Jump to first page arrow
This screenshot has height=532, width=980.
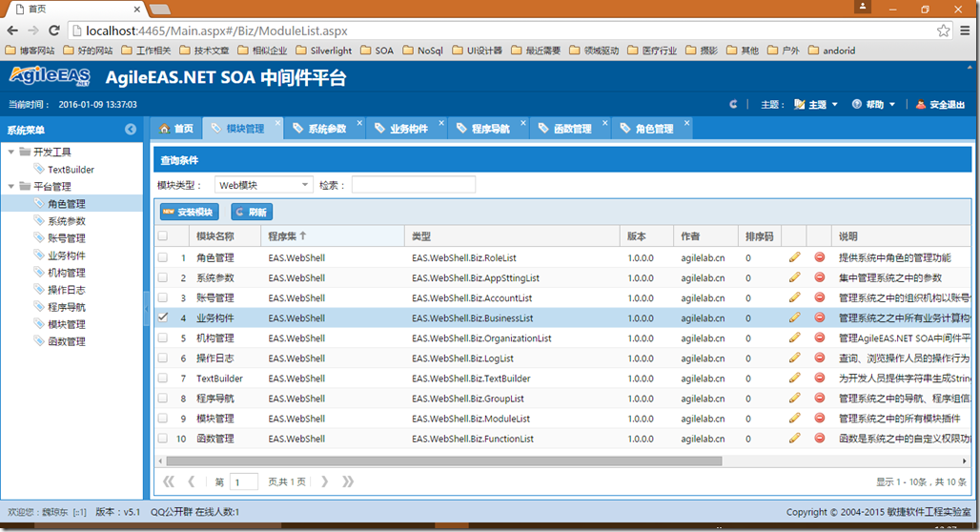click(168, 481)
